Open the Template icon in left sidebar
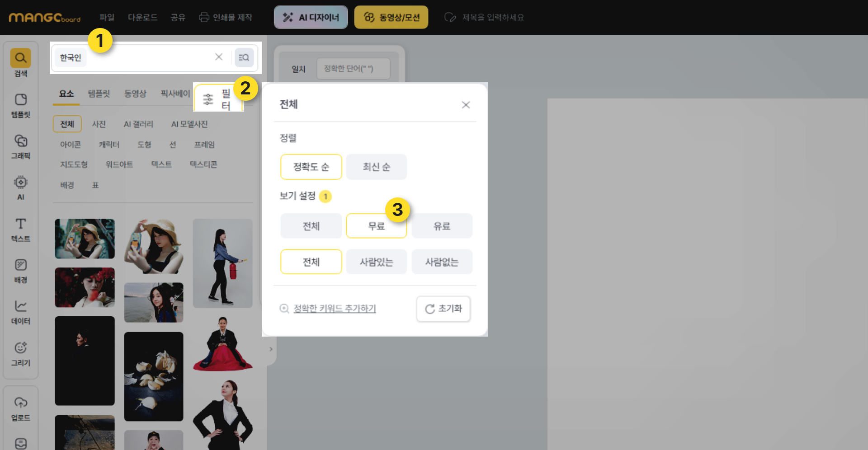This screenshot has width=868, height=450. pyautogui.click(x=21, y=105)
